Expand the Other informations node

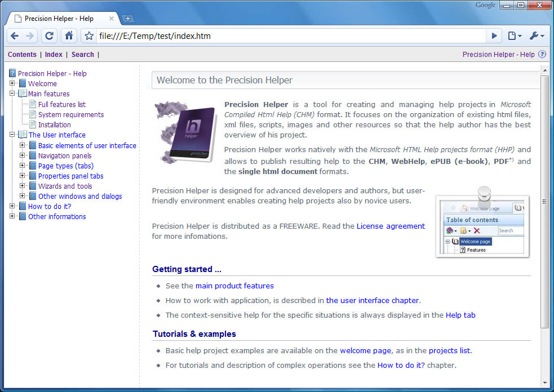coord(12,216)
